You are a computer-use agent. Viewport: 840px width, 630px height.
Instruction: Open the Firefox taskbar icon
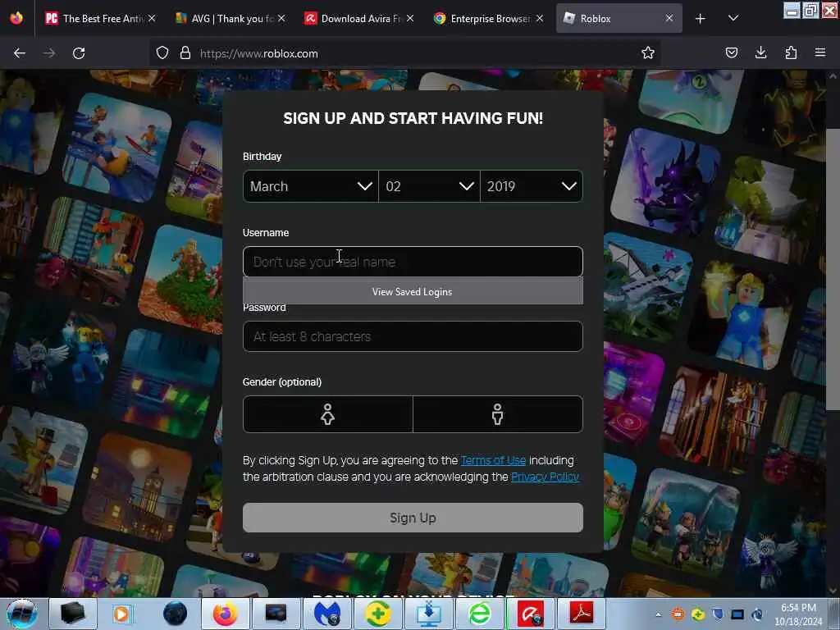click(x=225, y=614)
